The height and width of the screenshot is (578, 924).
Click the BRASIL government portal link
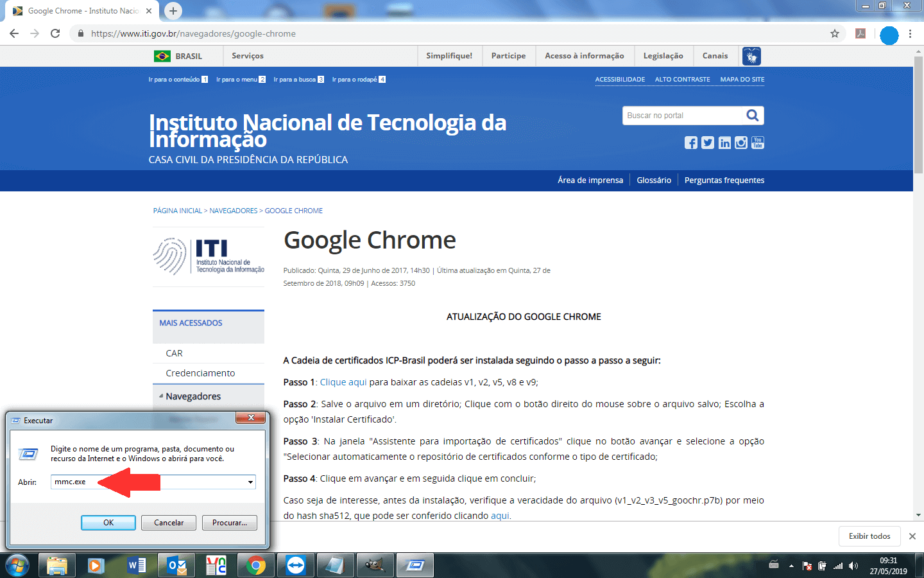[178, 56]
